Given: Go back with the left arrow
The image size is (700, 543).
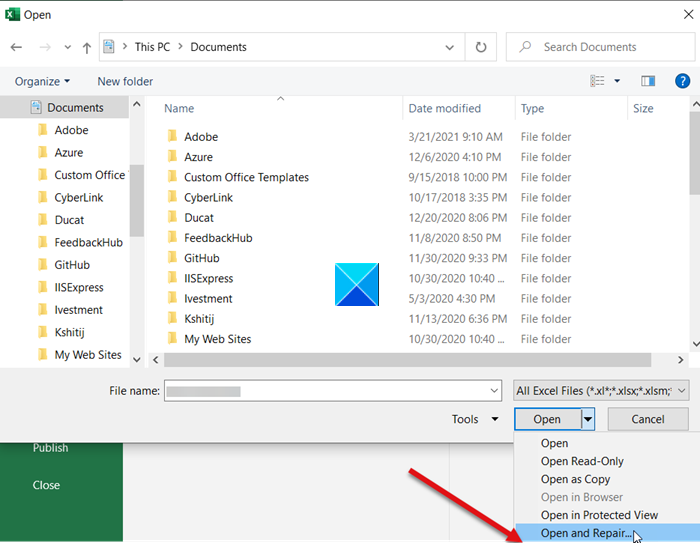Looking at the screenshot, I should (x=17, y=47).
